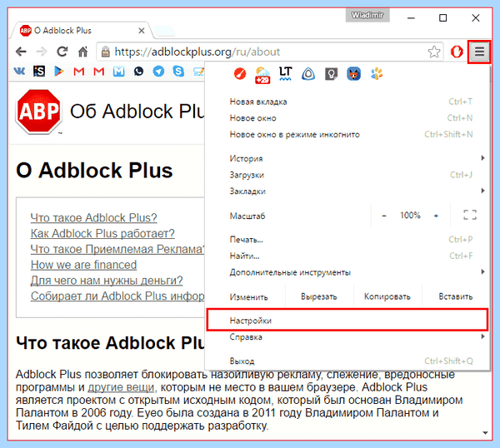500x448 pixels.
Task: Click the LT LanguageTool extension icon
Action: 285,74
